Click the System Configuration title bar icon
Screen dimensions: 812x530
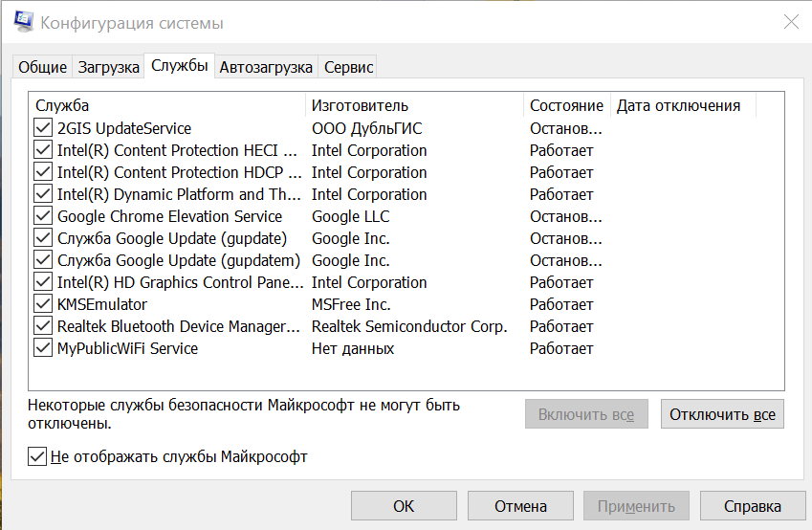pyautogui.click(x=23, y=22)
